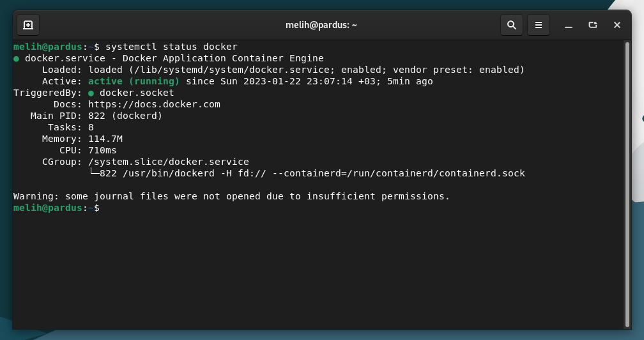Minimize the terminal window

tap(569, 25)
